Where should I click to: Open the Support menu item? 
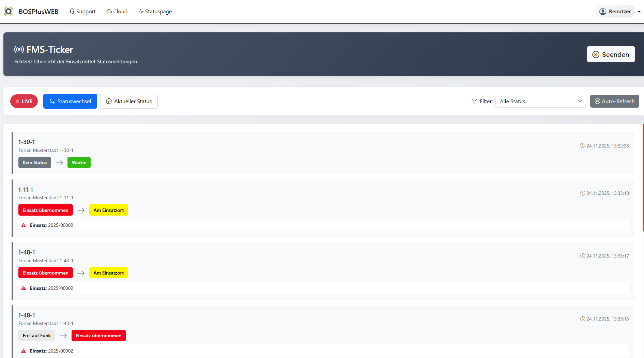82,11
